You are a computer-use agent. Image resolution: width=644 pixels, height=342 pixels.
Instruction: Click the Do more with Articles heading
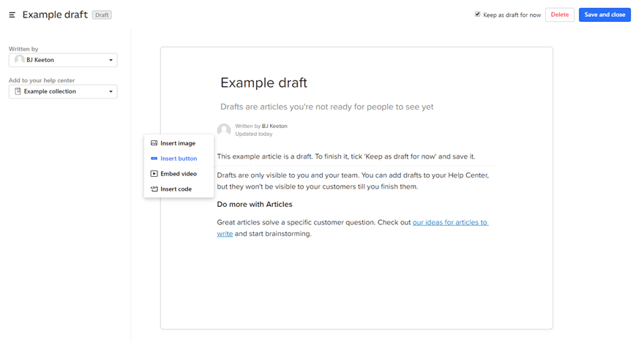coord(255,205)
